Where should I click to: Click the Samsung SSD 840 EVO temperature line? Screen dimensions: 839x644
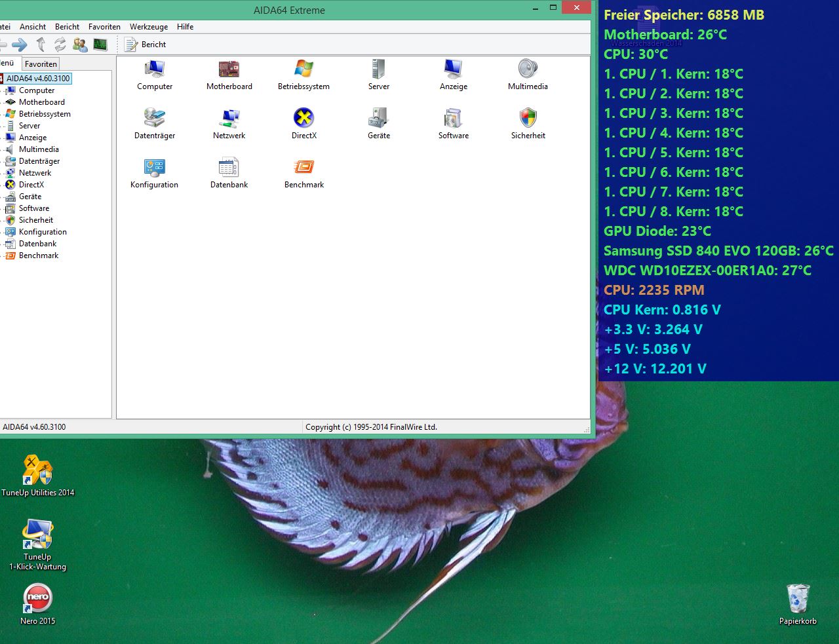click(x=718, y=251)
